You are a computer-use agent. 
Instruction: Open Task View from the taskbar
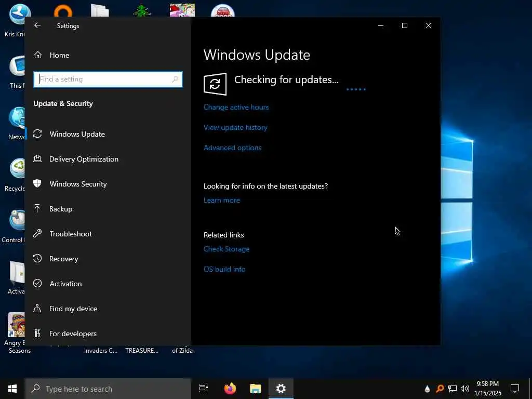click(x=204, y=389)
